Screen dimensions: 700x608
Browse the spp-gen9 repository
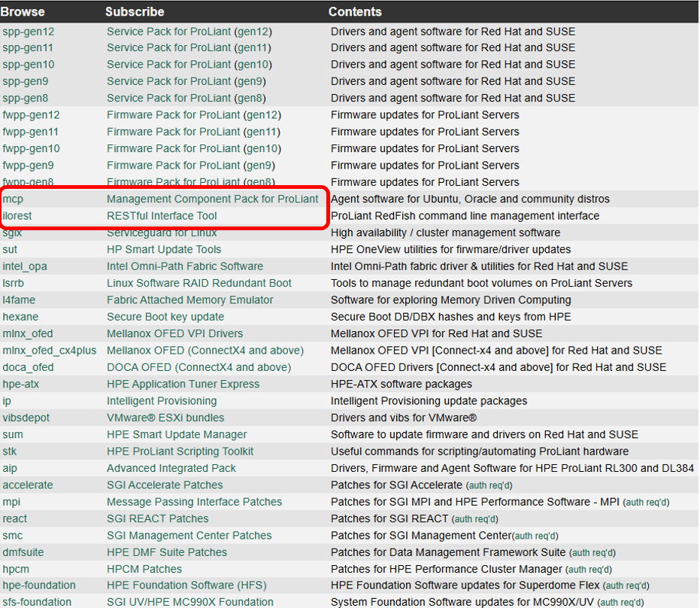point(26,82)
